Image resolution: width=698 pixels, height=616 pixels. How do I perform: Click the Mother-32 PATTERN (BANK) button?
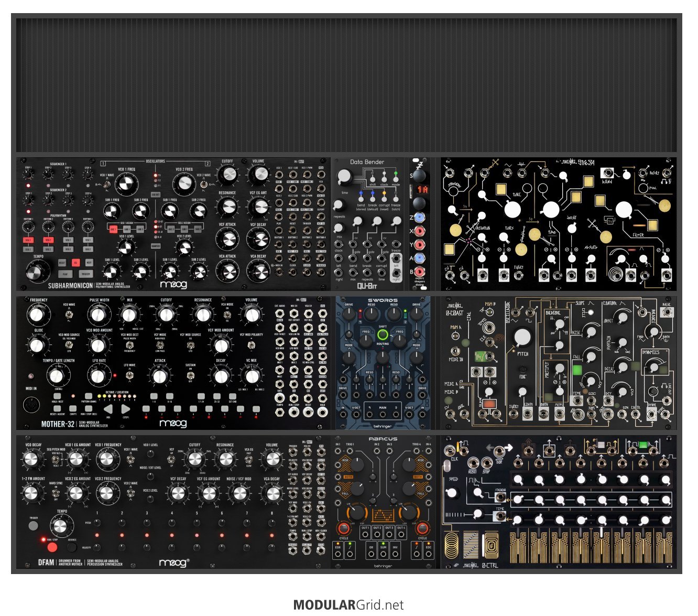89,396
